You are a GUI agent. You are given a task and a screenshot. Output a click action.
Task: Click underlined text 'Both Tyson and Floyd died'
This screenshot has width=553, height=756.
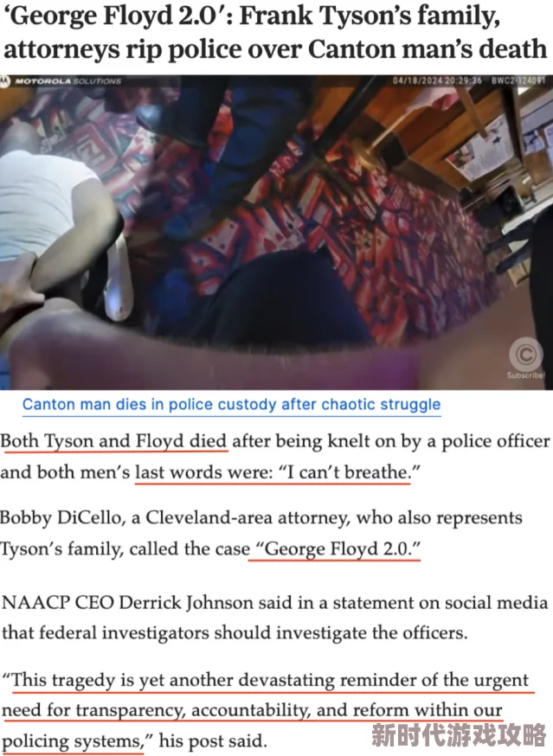pyautogui.click(x=114, y=441)
